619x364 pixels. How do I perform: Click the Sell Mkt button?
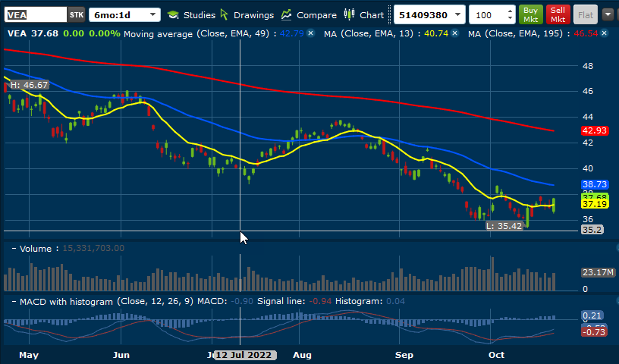point(558,15)
